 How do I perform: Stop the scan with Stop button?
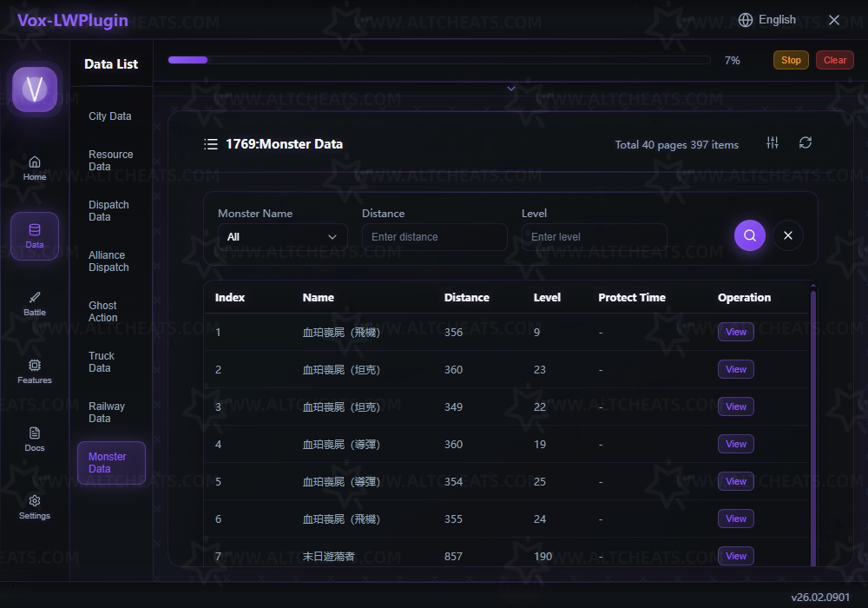pyautogui.click(x=791, y=60)
